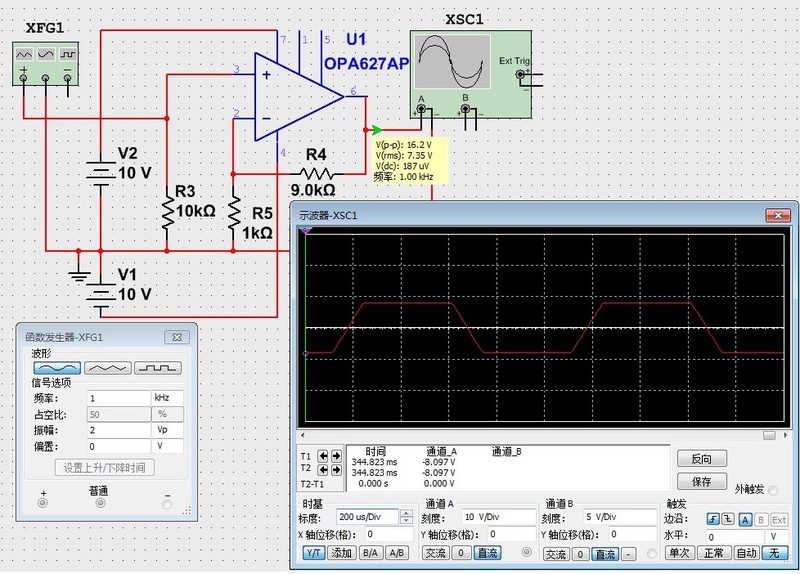Select the square waveform button
The width and height of the screenshot is (800, 574).
[x=158, y=368]
